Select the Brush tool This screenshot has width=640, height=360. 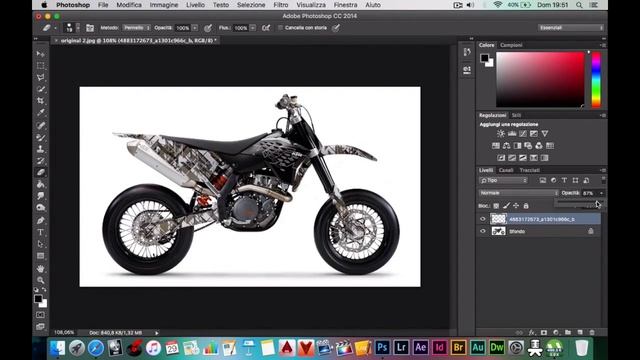tap(40, 137)
